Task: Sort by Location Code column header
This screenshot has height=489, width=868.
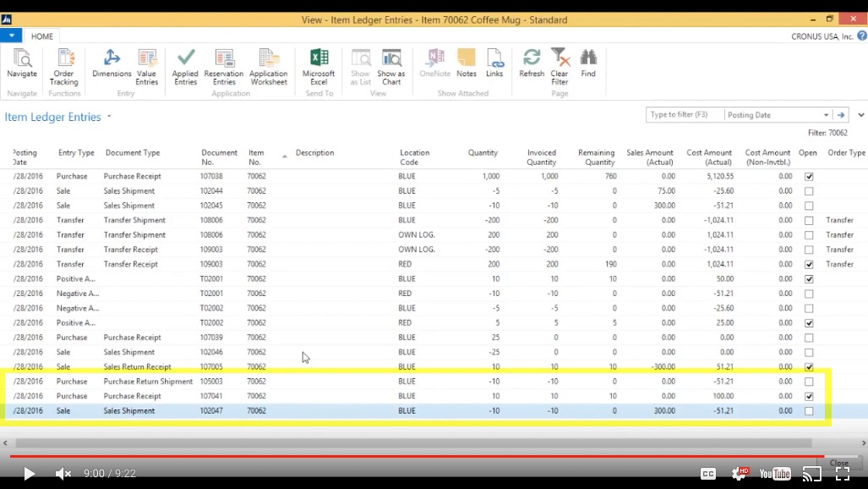Action: coord(414,157)
